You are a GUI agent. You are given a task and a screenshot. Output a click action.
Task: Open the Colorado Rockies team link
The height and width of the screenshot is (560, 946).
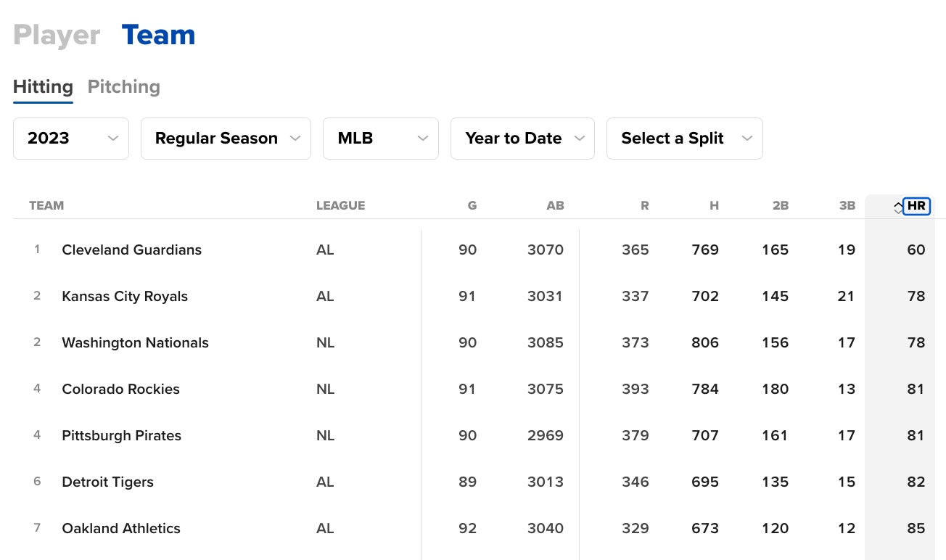click(x=120, y=389)
